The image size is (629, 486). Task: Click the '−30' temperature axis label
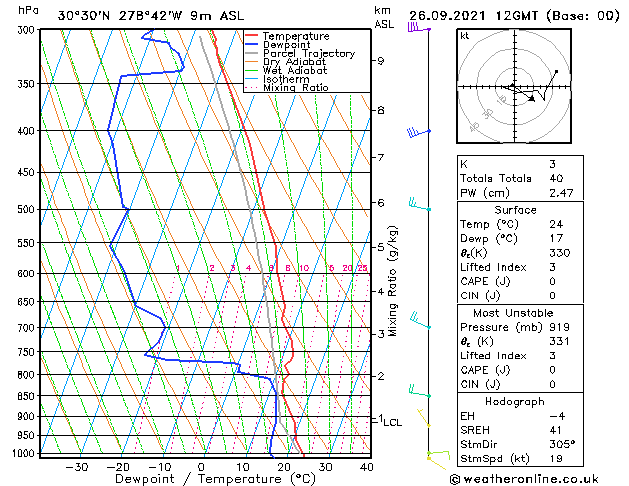(x=77, y=468)
